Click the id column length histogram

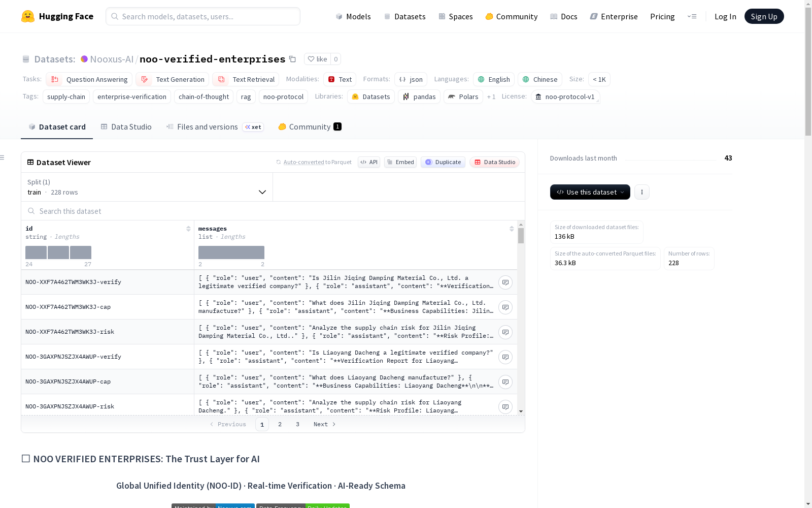click(x=58, y=252)
